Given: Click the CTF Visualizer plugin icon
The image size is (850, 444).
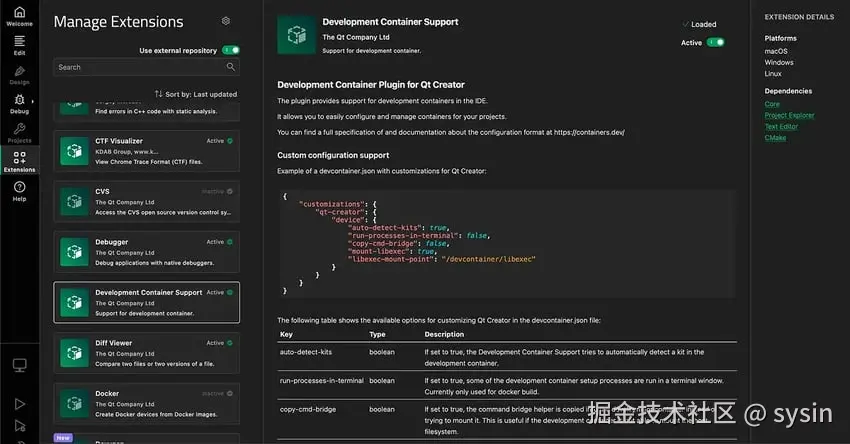Looking at the screenshot, I should 74,151.
